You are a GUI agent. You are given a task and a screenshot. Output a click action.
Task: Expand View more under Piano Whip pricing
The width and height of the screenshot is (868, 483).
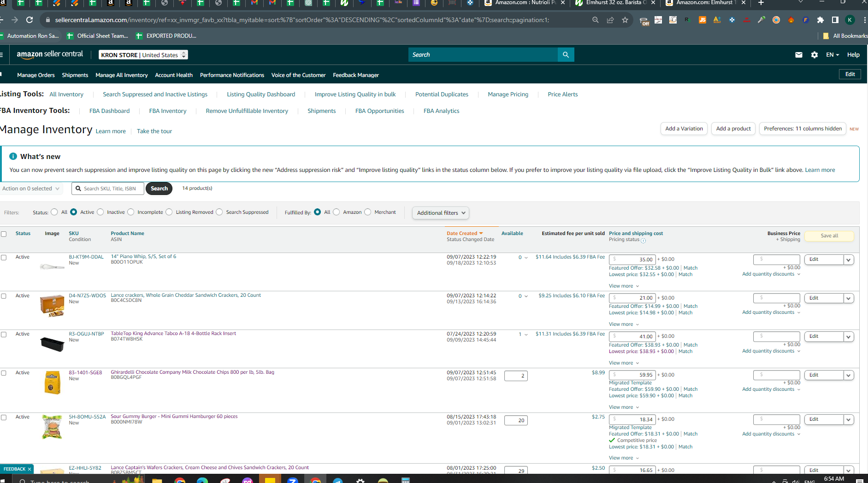624,286
